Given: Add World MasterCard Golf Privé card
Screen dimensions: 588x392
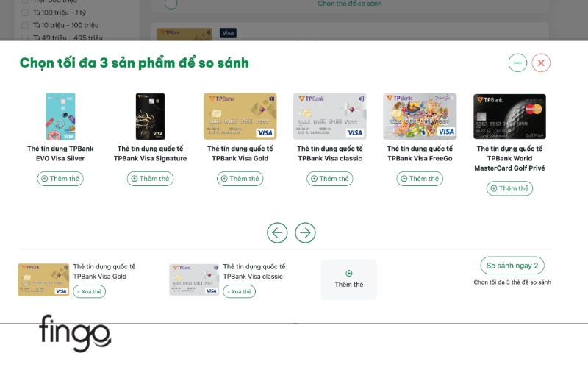Looking at the screenshot, I should 509,188.
